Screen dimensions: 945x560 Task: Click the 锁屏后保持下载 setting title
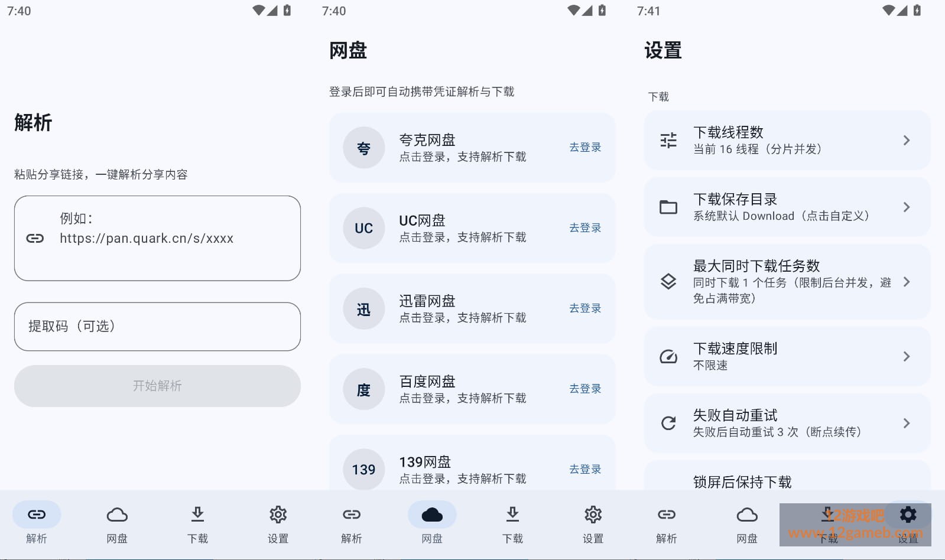[x=742, y=482]
